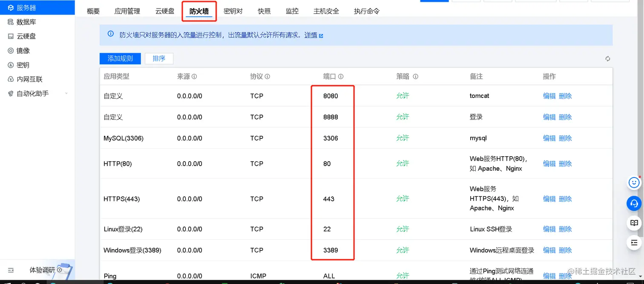
Task: Click the info icon in the blue notice
Action: pos(111,34)
